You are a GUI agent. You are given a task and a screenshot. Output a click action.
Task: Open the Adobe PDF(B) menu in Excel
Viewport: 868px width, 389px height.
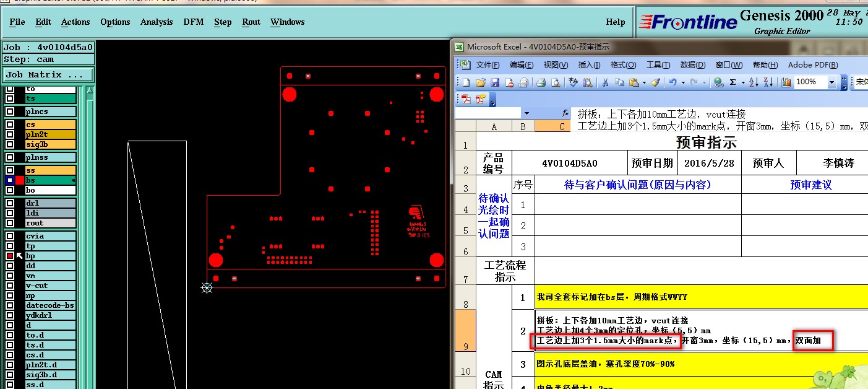pos(813,64)
